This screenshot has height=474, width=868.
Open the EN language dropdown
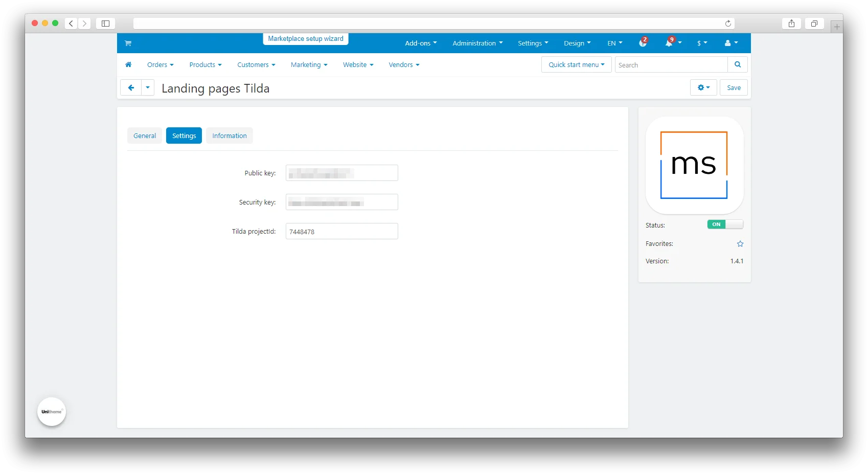(614, 43)
